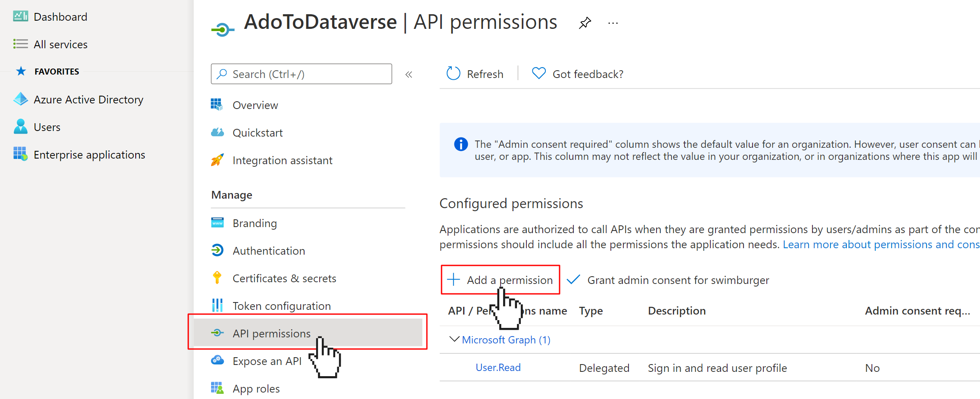Click the Refresh circular arrow icon
The image size is (980, 399).
pos(453,74)
